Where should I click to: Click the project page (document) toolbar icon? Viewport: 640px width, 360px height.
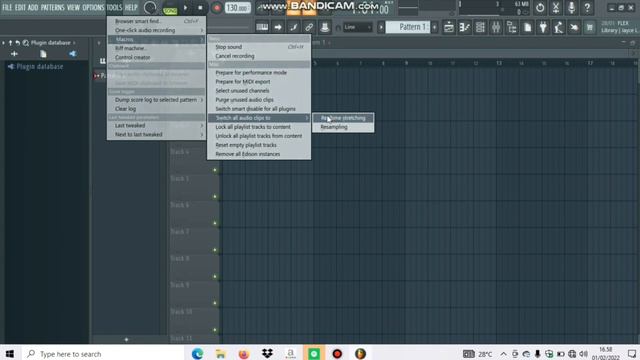pyautogui.click(x=527, y=27)
